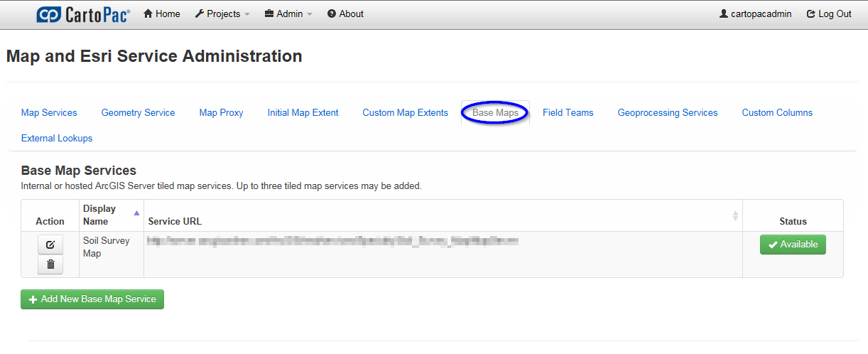This screenshot has width=868, height=354.
Task: Click the CartoPac logo
Action: (x=83, y=14)
